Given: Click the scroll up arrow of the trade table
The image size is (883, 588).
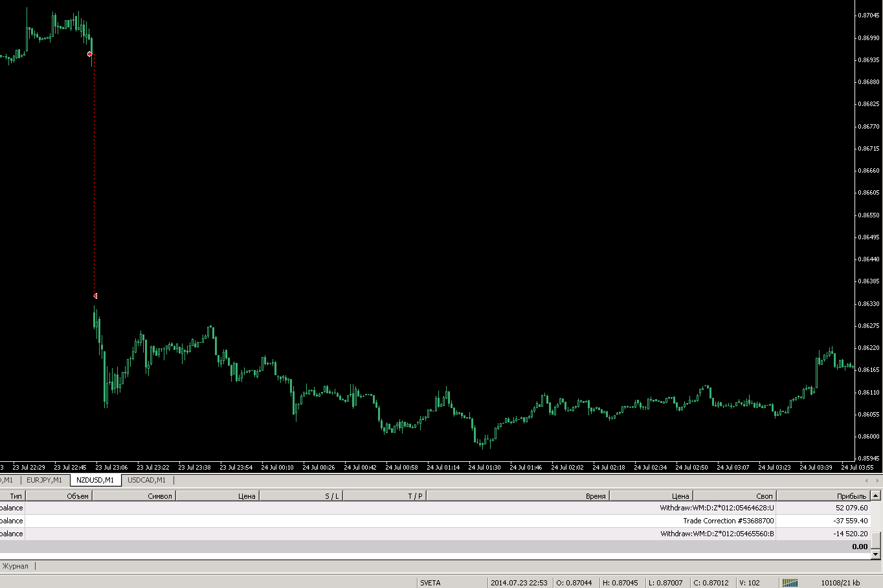Looking at the screenshot, I should (876, 495).
